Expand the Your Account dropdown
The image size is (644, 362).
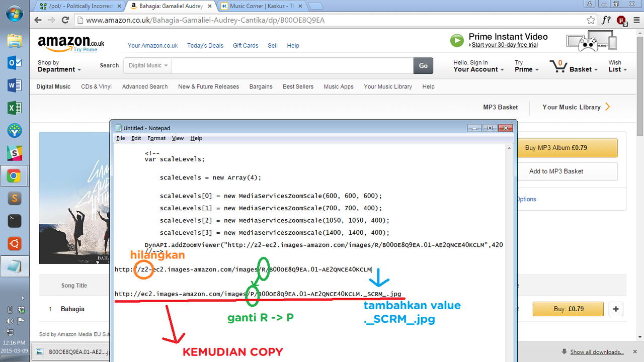[478, 66]
